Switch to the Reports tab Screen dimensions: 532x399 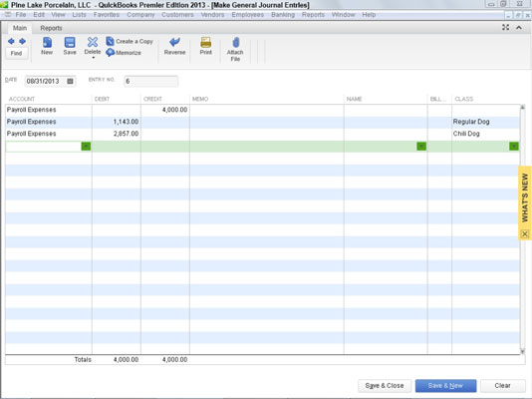pyautogui.click(x=51, y=28)
